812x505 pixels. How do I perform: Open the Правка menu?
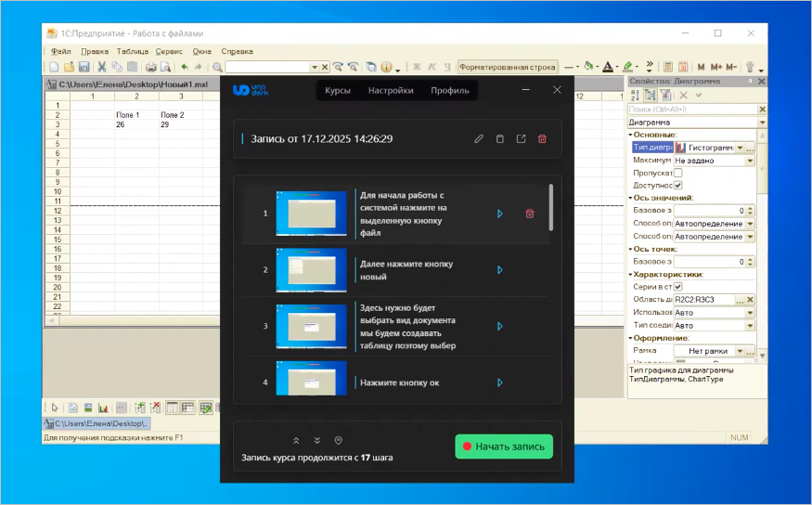(x=95, y=51)
